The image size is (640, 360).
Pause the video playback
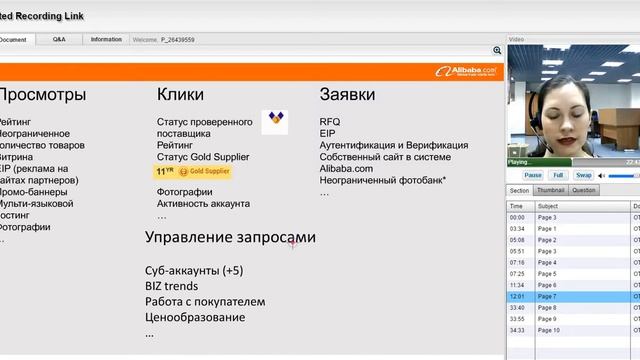533,176
